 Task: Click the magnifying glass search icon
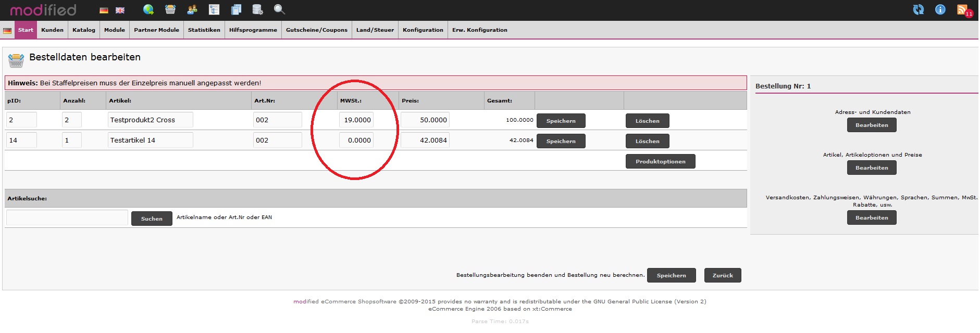click(x=279, y=9)
